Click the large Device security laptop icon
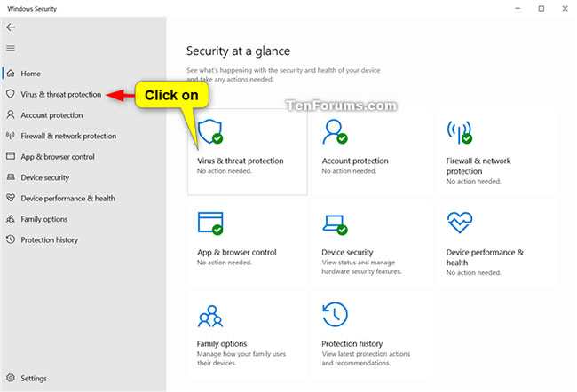577x392 pixels. (335, 224)
